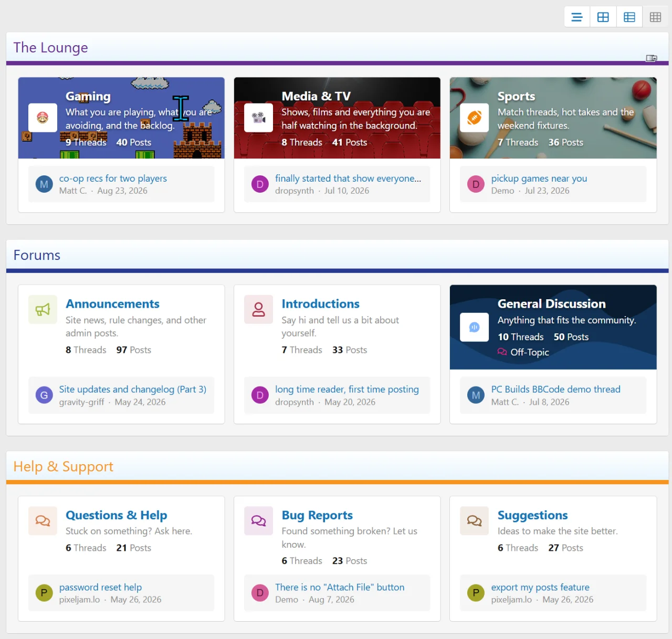This screenshot has height=639, width=672.
Task: Select the two-by-two grid layout icon
Action: pyautogui.click(x=603, y=17)
